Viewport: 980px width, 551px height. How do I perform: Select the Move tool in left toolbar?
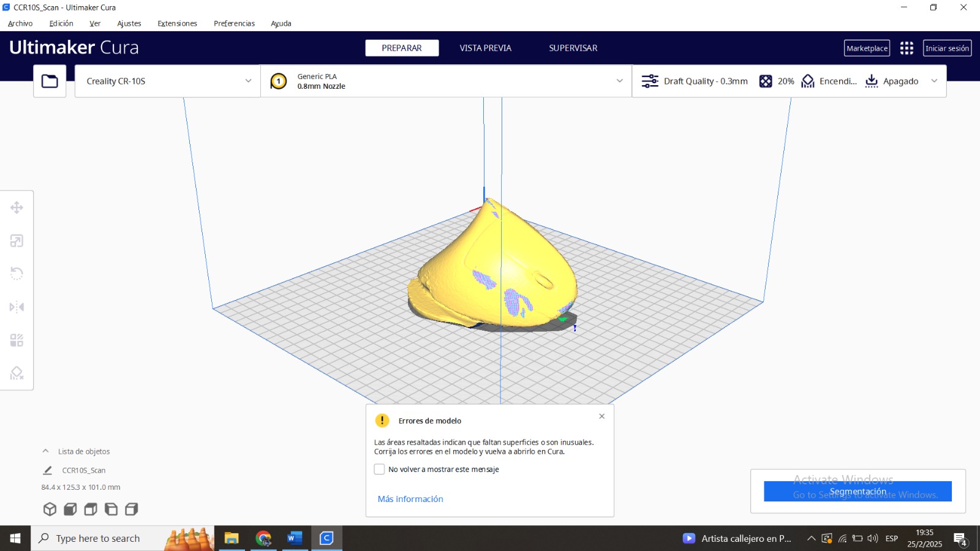coord(17,208)
